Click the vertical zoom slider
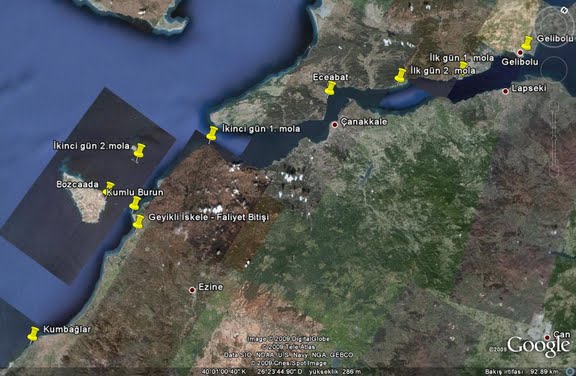The height and width of the screenshot is (376, 576). [x=554, y=139]
